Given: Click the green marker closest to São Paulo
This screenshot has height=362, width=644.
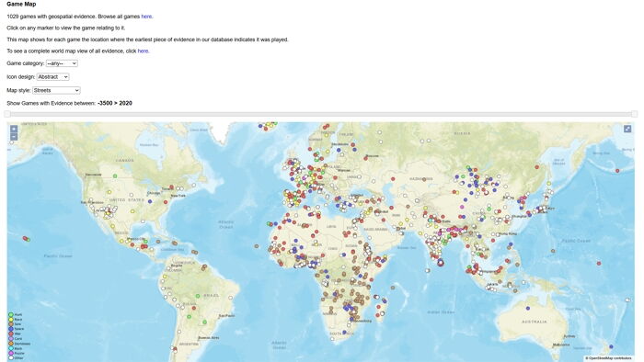Looking at the screenshot, I should 204,322.
